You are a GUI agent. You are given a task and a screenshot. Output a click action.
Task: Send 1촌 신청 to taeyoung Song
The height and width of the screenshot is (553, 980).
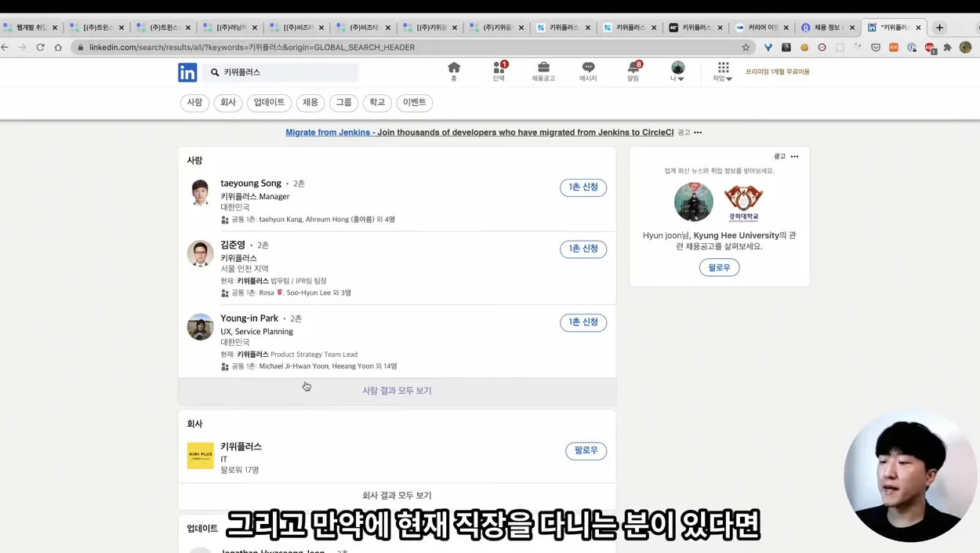[583, 187]
